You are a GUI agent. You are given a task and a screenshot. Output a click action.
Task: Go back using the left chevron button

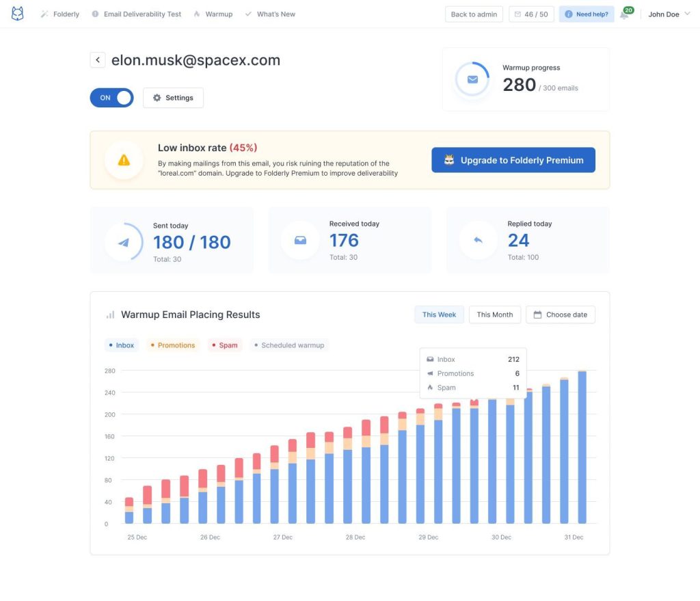click(98, 60)
